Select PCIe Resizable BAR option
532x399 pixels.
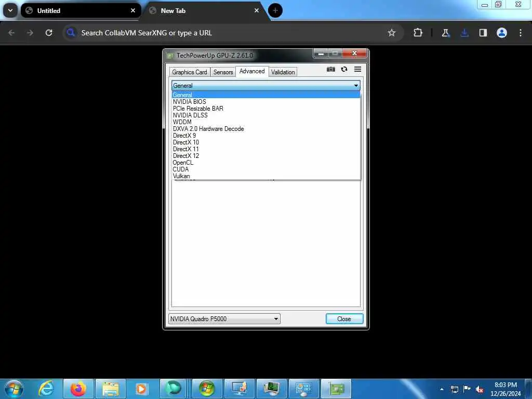point(266,109)
